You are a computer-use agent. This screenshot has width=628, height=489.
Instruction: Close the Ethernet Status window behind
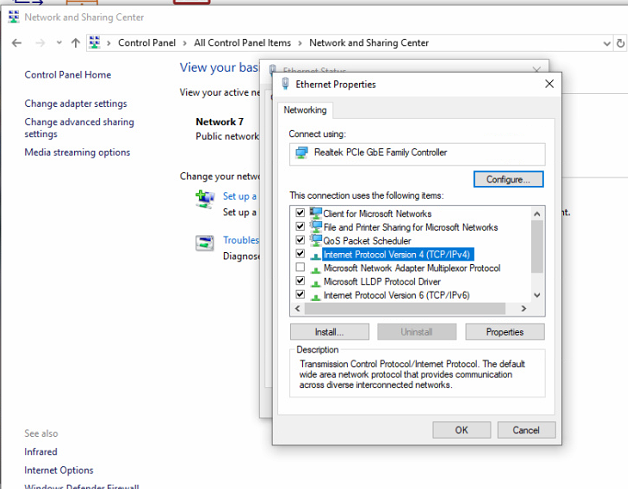click(537, 70)
